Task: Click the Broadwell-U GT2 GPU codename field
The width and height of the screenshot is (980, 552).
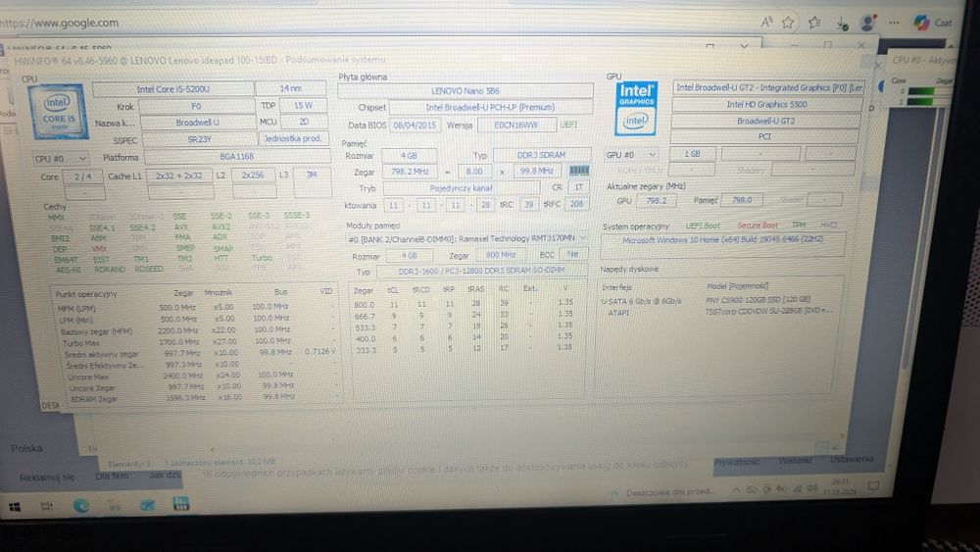Action: tap(765, 121)
